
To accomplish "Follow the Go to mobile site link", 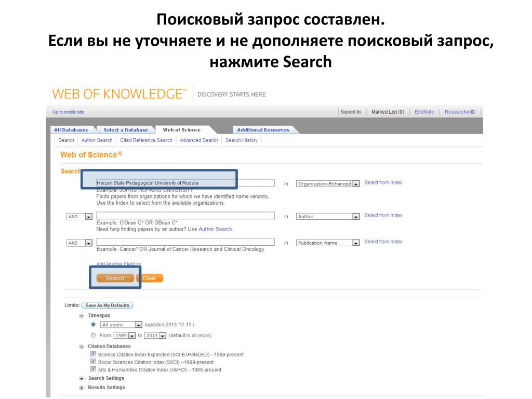I will click(x=68, y=112).
